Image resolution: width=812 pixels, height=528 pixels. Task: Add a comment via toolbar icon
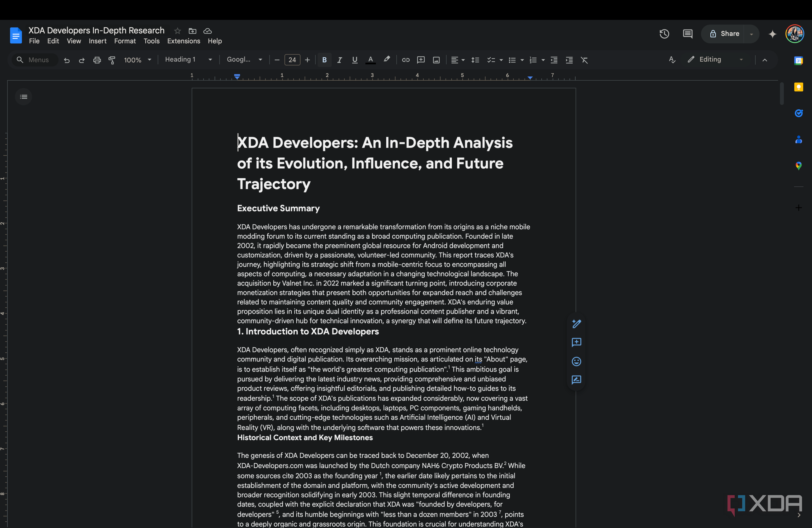click(421, 60)
